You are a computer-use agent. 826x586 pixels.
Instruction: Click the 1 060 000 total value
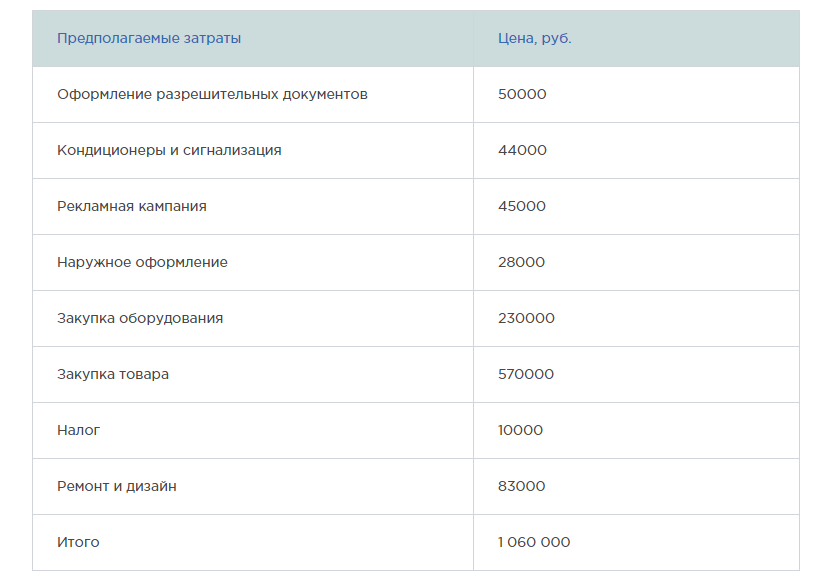534,542
